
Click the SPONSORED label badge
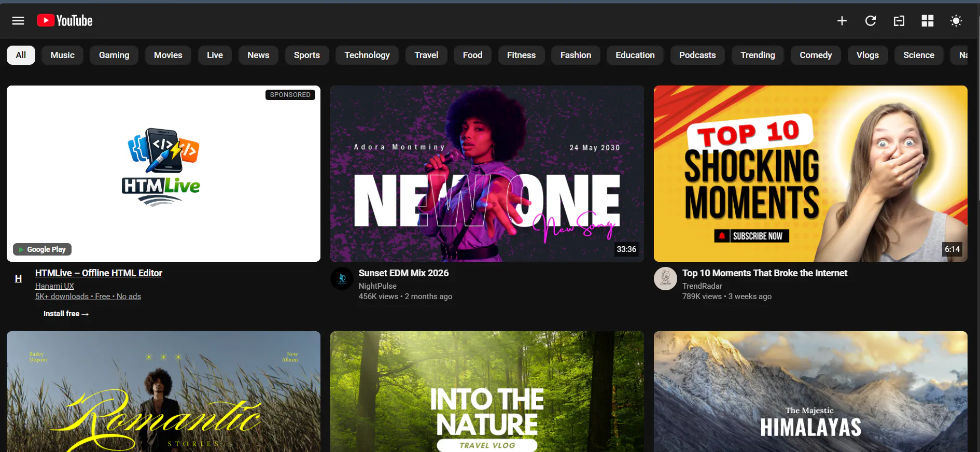290,95
